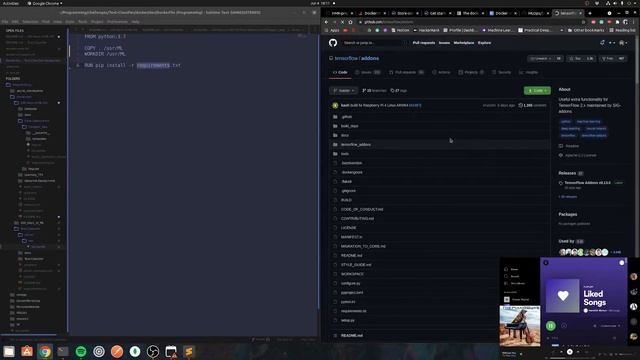Viewport: 640px width, 360px height.
Task: Click the piano album art thumbnail
Action: tap(520, 326)
